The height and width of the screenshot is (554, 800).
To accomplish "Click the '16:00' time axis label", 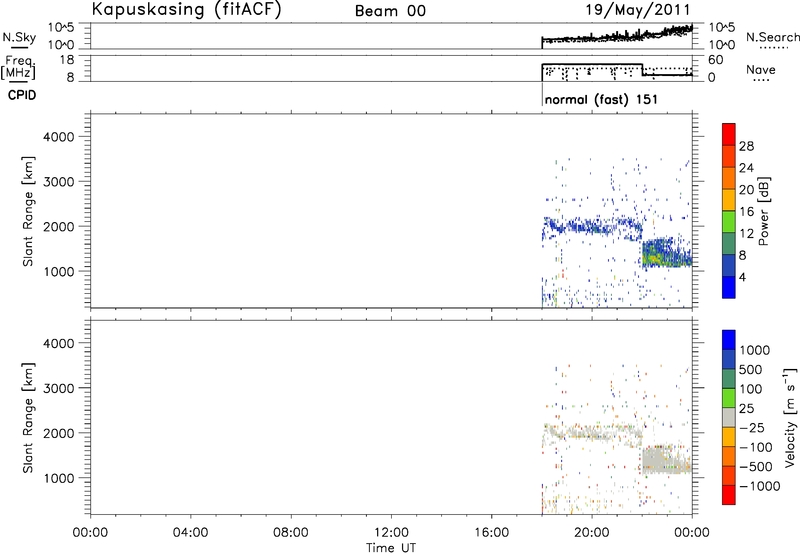I will click(491, 533).
